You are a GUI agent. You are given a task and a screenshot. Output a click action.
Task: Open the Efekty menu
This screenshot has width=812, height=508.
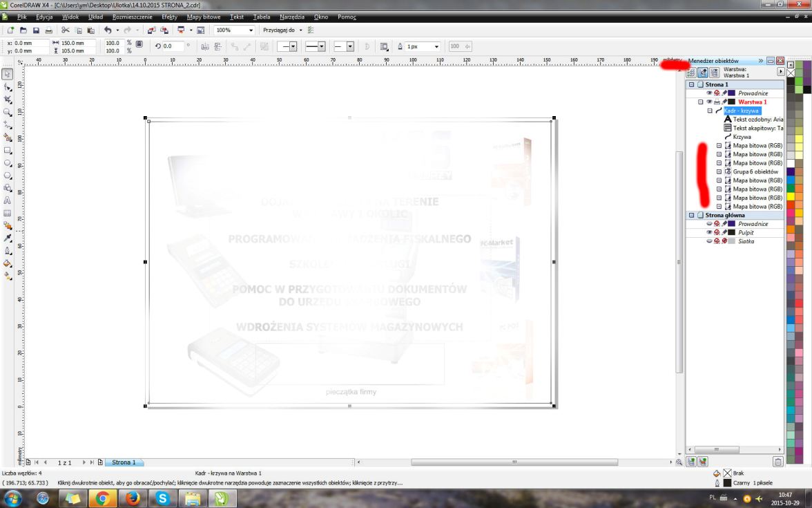pyautogui.click(x=168, y=16)
